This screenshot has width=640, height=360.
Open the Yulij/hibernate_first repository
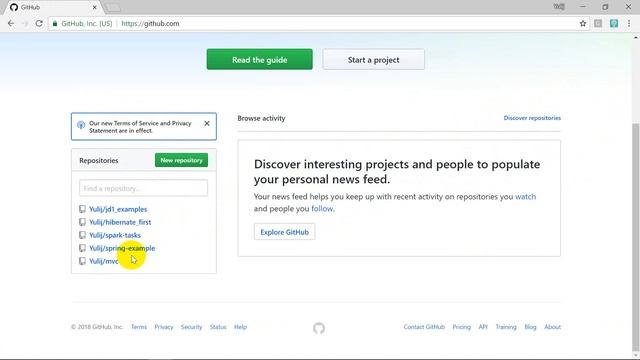120,222
